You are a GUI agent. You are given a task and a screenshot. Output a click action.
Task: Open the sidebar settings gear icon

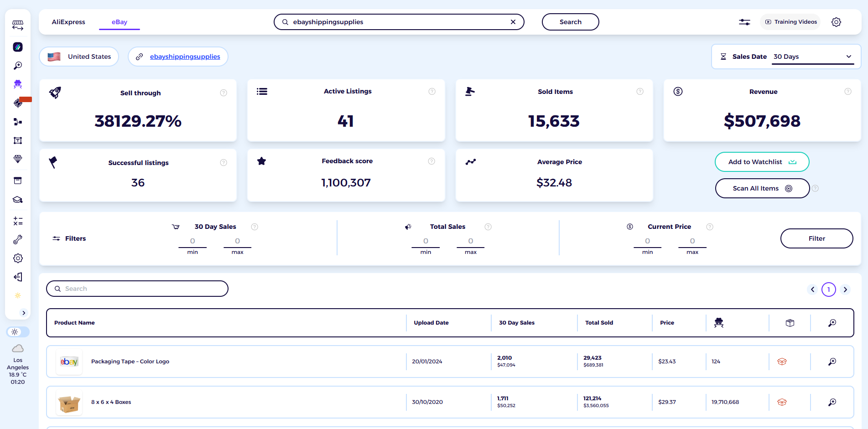click(x=18, y=258)
